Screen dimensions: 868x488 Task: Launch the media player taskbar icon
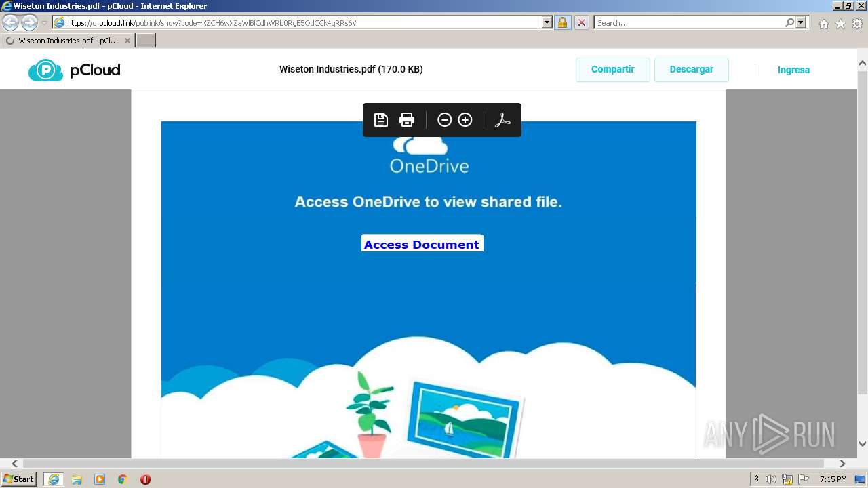tap(100, 479)
